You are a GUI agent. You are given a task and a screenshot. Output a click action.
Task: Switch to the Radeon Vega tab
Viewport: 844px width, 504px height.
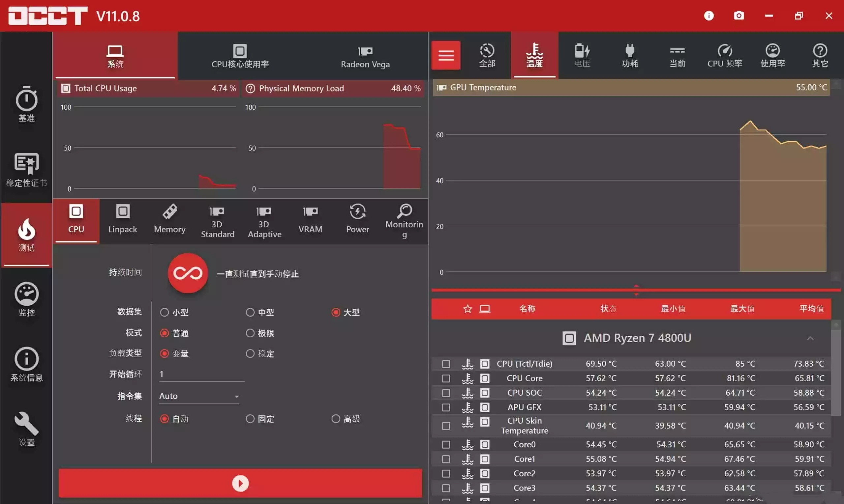(x=365, y=56)
